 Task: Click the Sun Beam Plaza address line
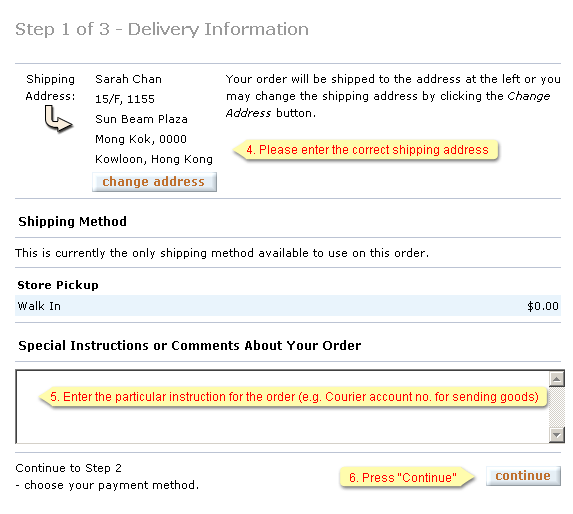(141, 119)
